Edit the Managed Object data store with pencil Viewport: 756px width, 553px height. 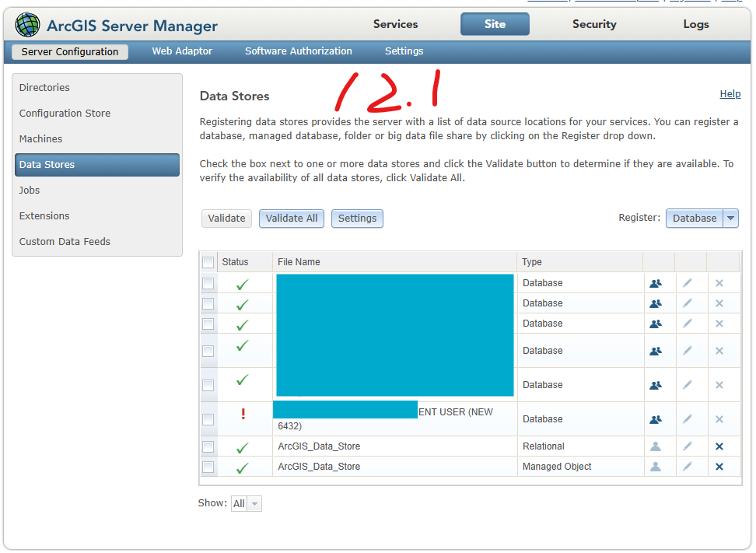[x=688, y=466]
